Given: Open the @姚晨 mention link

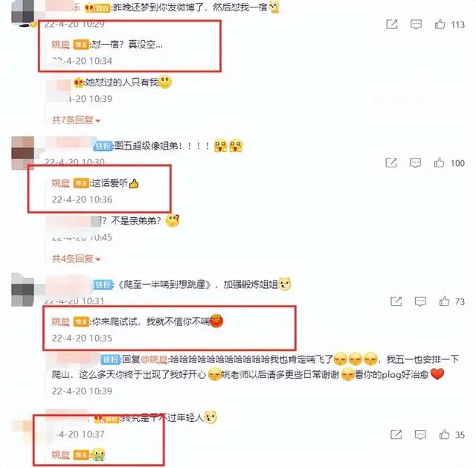Looking at the screenshot, I should (x=154, y=359).
